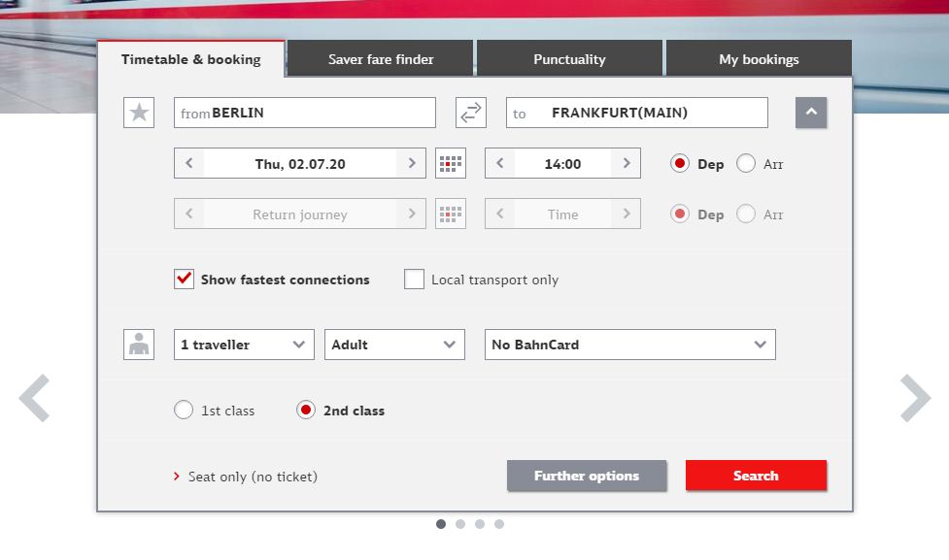Enable Local transport only checkbox
949x560 pixels.
[415, 280]
